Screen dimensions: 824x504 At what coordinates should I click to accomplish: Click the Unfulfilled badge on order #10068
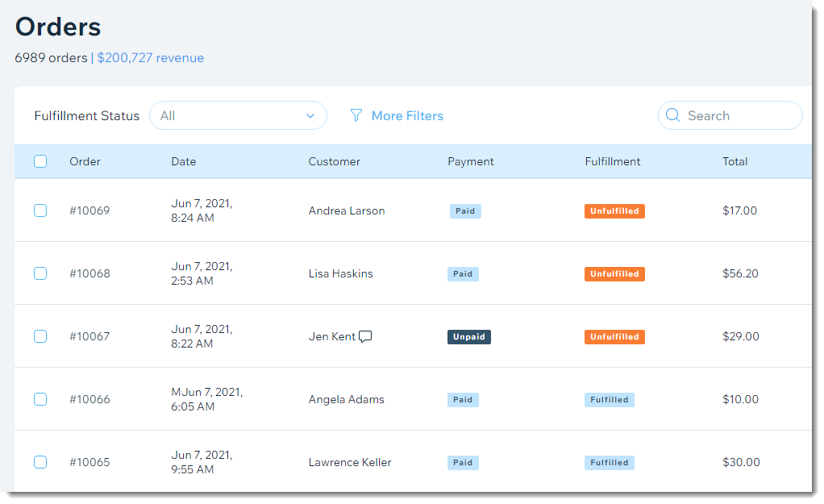pyautogui.click(x=614, y=274)
